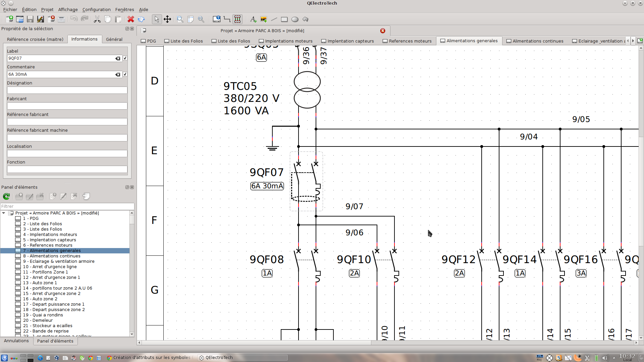Image resolution: width=644 pixels, height=362 pixels.
Task: Switch to Référence croisée (maitre) tab
Action: coord(35,39)
